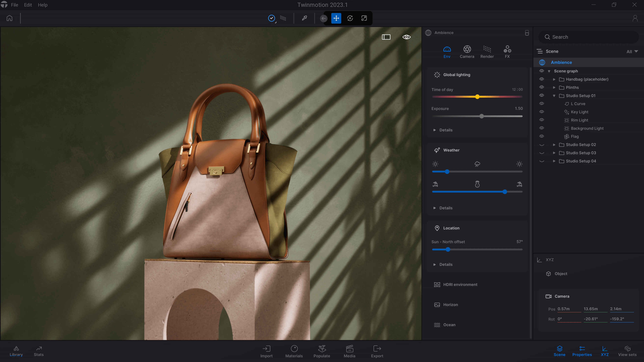Open the Edit menu
This screenshot has width=644, height=362.
tap(28, 5)
